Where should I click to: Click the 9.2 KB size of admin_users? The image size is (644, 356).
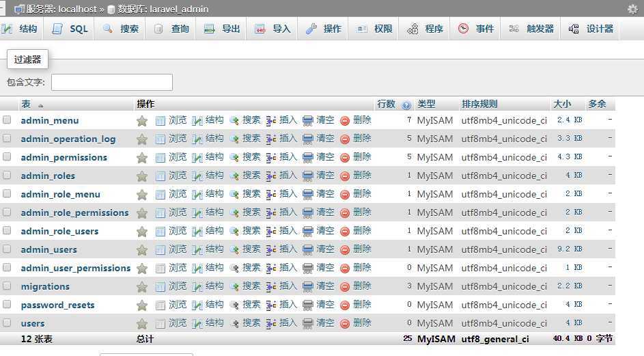[570, 249]
